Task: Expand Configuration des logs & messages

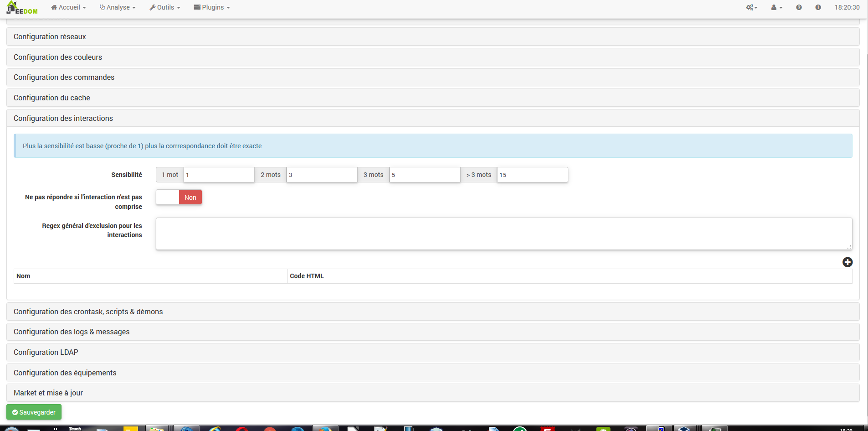Action: (x=72, y=332)
